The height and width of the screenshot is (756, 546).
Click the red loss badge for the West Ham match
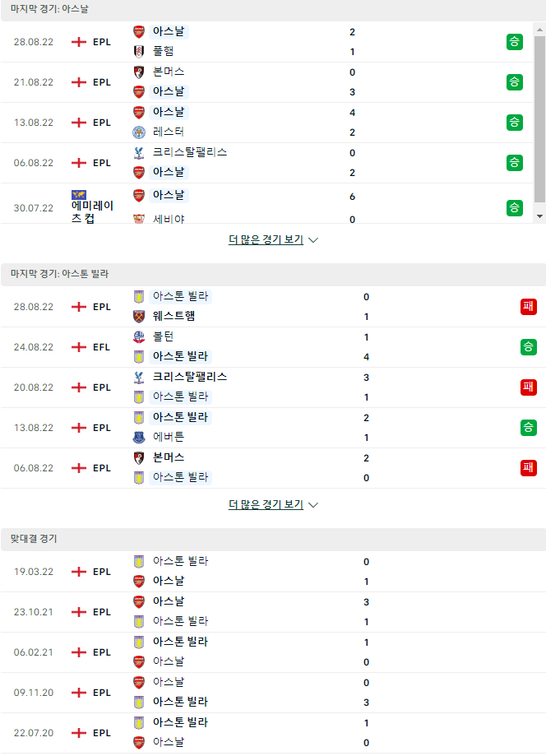tap(529, 307)
